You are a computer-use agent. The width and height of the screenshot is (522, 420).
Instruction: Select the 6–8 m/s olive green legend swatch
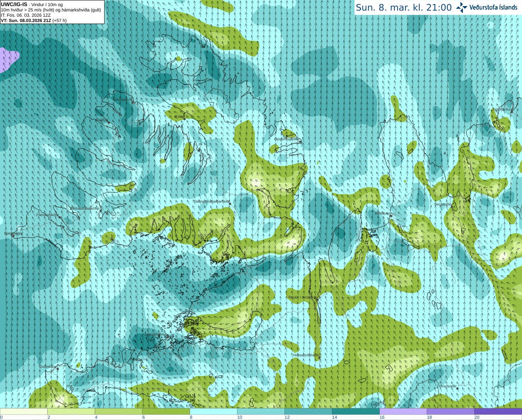[x=166, y=411]
